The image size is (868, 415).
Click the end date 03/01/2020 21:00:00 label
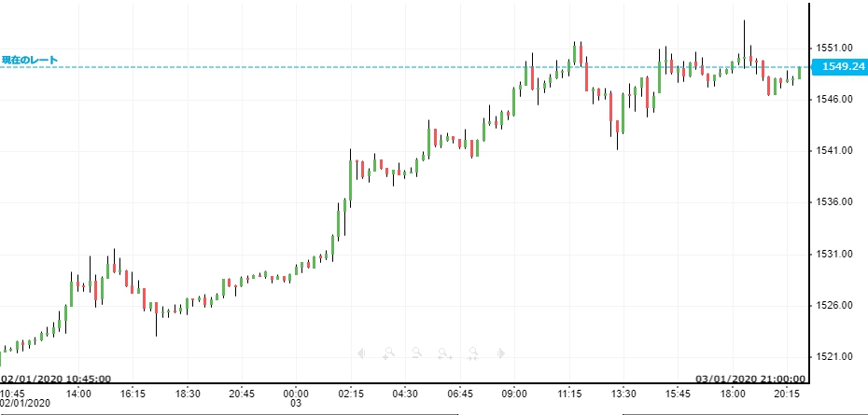[752, 379]
